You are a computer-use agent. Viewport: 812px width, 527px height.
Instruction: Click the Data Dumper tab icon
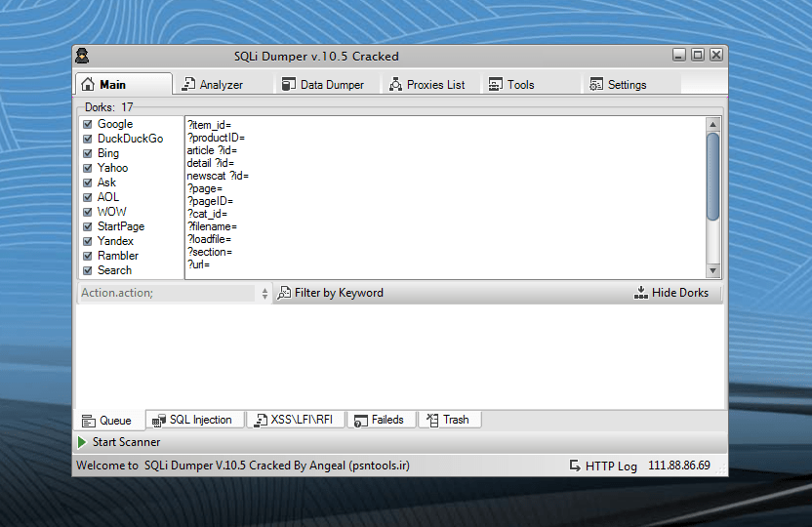(289, 84)
